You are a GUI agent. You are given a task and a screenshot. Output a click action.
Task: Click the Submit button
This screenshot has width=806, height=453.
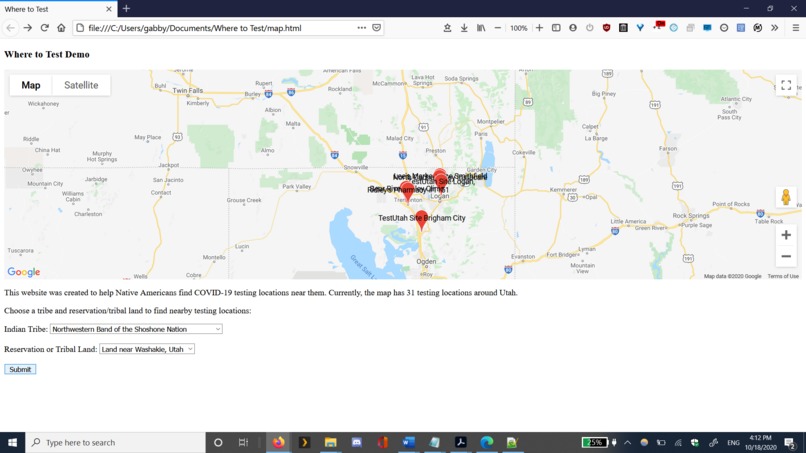[20, 369]
